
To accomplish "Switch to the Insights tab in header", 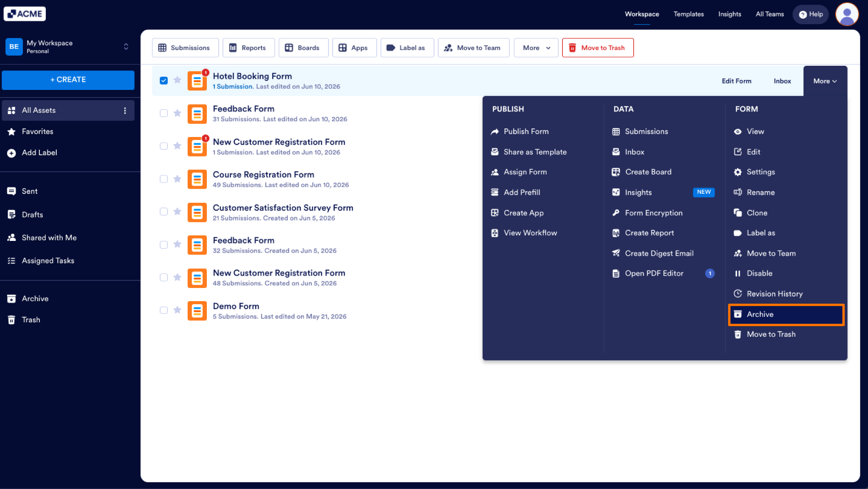I will click(729, 14).
